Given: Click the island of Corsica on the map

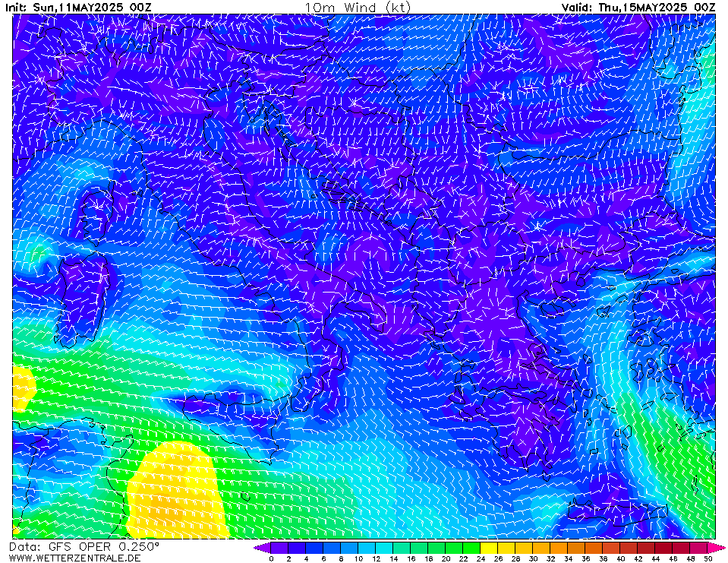Looking at the screenshot, I should [x=97, y=213].
